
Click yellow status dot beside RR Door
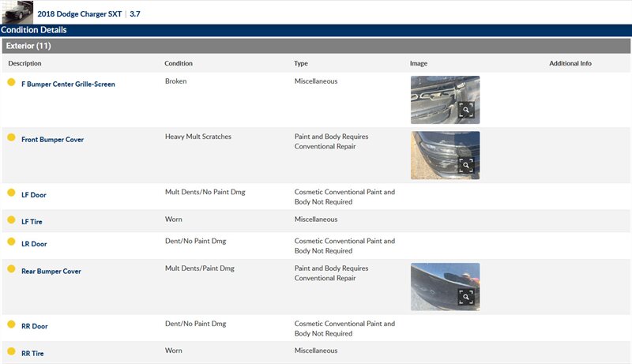click(x=11, y=325)
